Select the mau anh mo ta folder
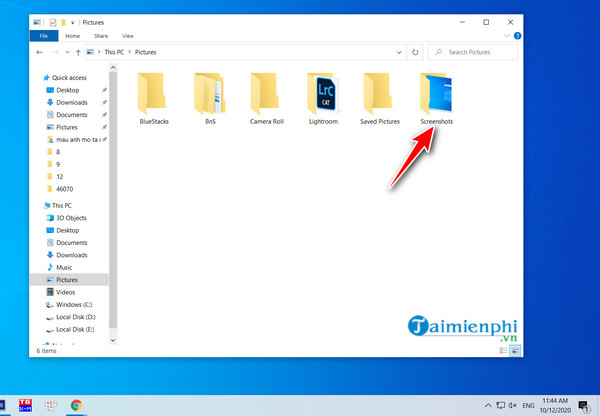Viewport: 600px width, 416px height. pyautogui.click(x=77, y=139)
